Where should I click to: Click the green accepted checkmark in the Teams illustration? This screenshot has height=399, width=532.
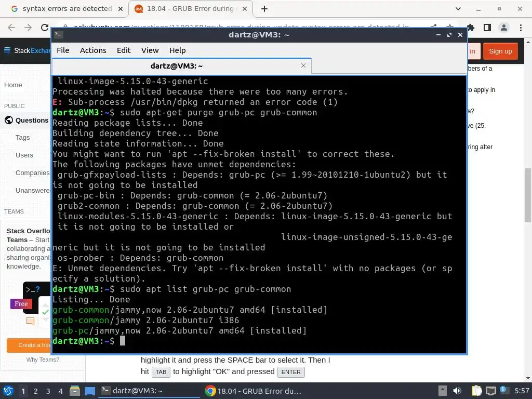click(x=45, y=312)
